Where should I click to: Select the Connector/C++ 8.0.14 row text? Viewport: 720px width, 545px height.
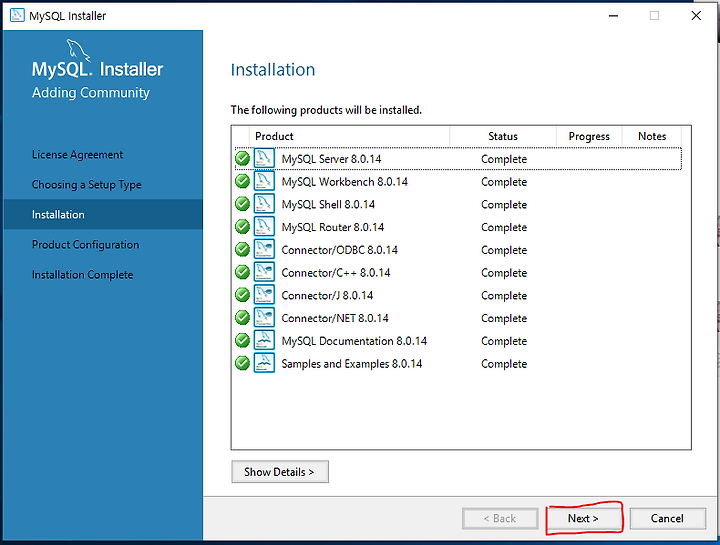click(x=336, y=273)
